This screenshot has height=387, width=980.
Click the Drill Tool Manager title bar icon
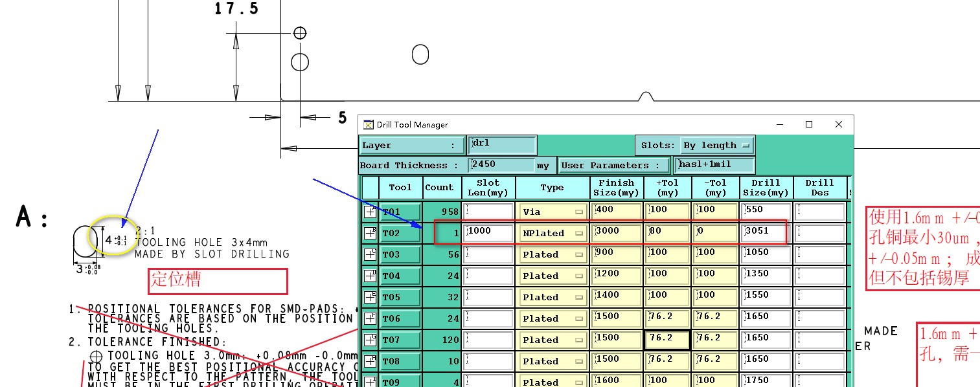368,124
